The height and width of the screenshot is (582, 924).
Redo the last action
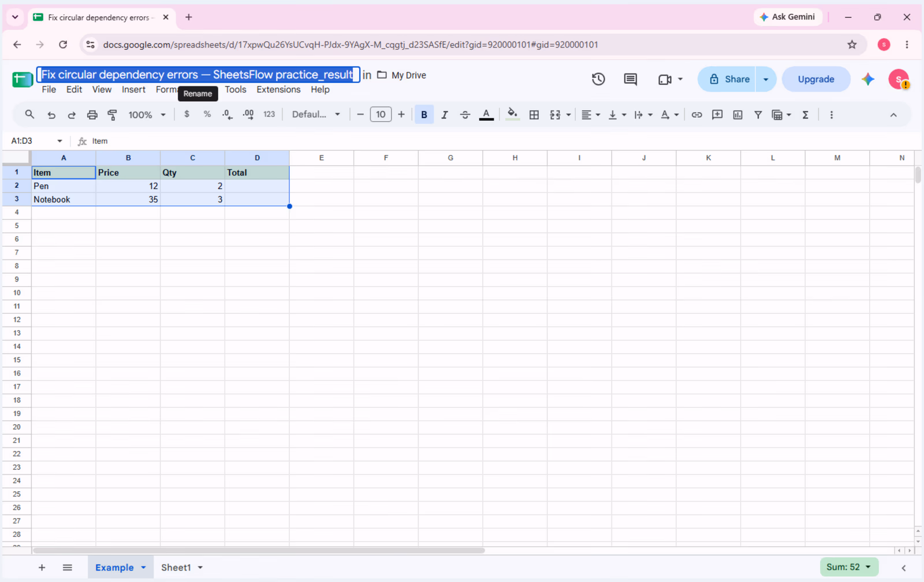pyautogui.click(x=72, y=114)
